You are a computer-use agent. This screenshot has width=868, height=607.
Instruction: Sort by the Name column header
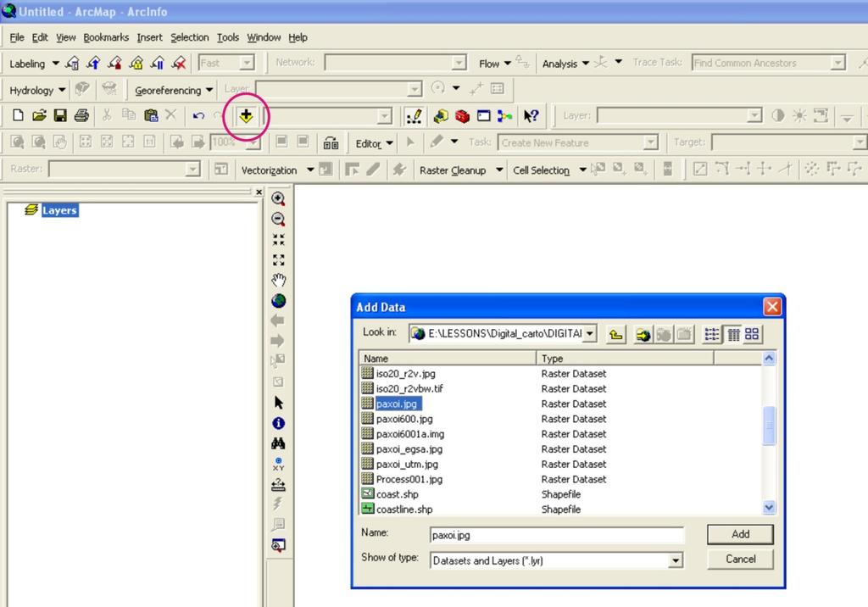click(448, 359)
